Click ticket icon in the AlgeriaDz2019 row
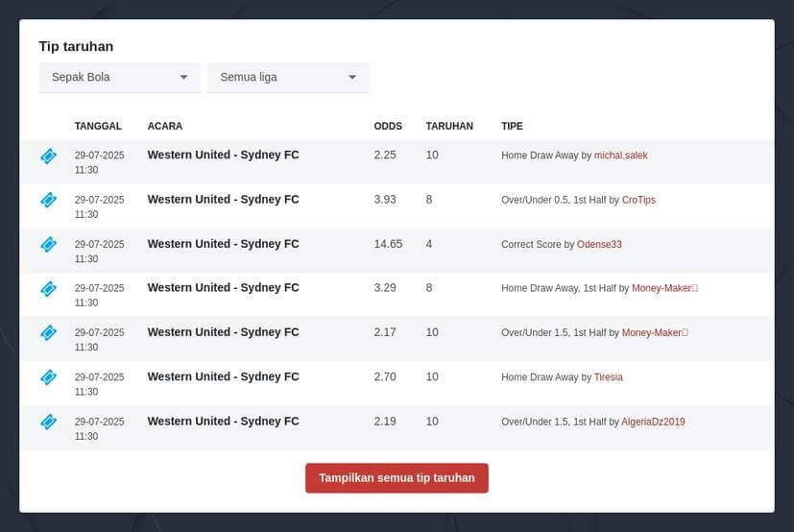 coord(49,422)
